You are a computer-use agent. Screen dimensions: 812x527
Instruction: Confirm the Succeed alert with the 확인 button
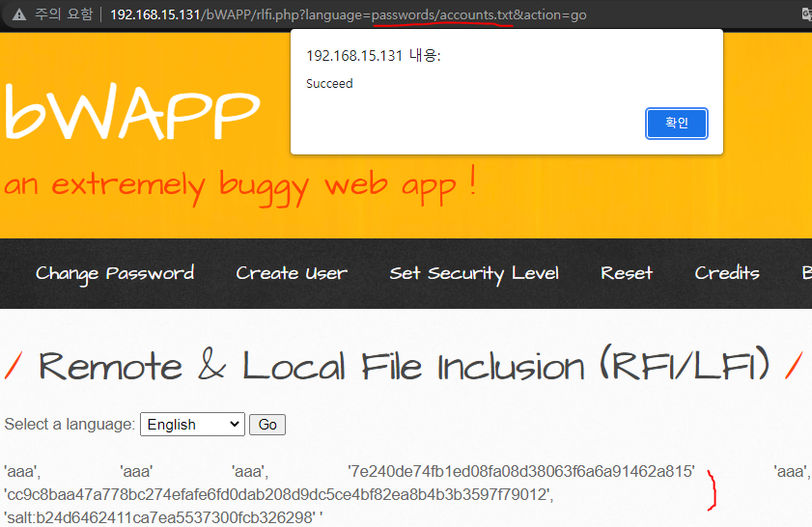pos(676,124)
